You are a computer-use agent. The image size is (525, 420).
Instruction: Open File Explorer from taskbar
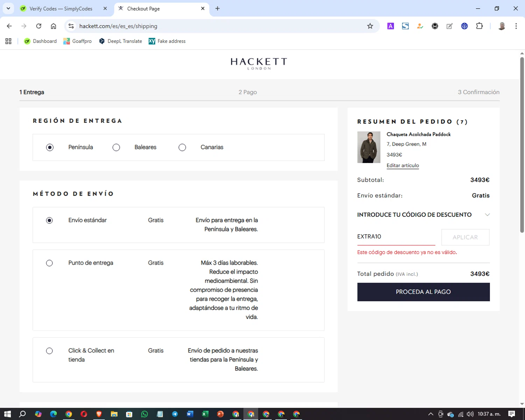click(x=114, y=414)
